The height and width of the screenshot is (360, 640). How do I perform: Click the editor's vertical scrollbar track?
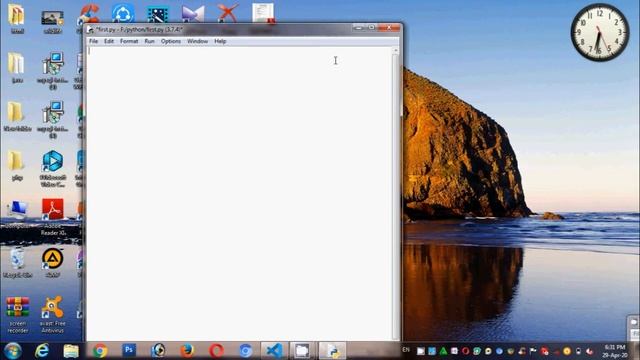(x=395, y=196)
